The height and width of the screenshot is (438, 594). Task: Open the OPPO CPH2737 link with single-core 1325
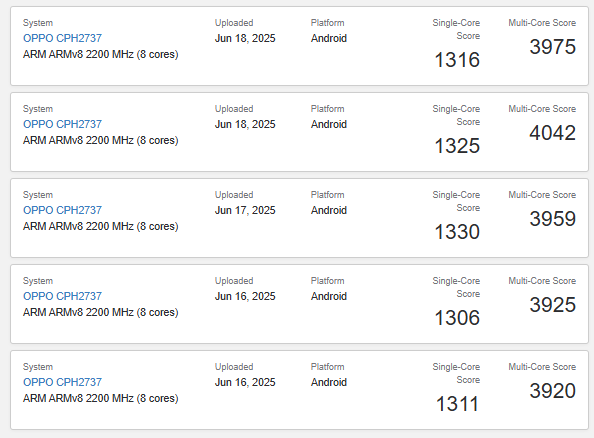pos(63,124)
